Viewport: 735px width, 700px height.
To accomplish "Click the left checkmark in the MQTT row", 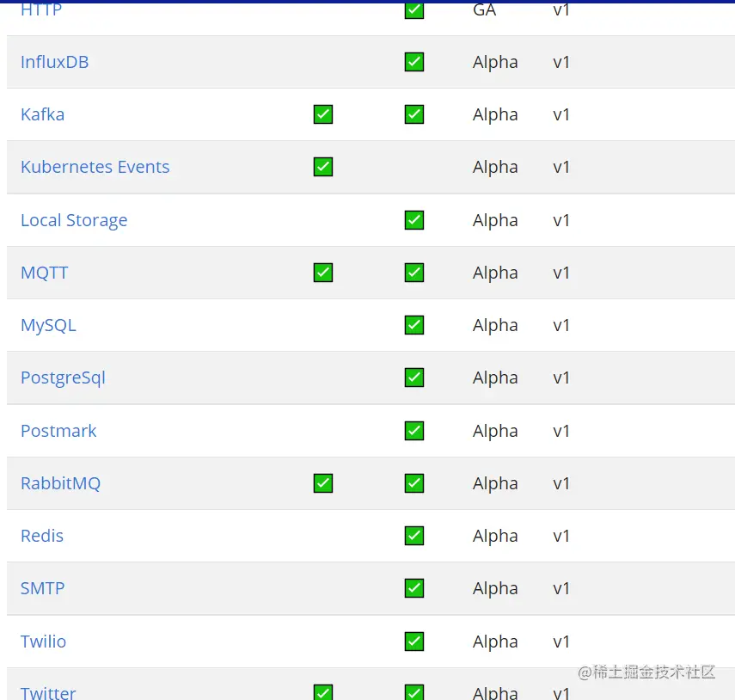I will tap(323, 273).
